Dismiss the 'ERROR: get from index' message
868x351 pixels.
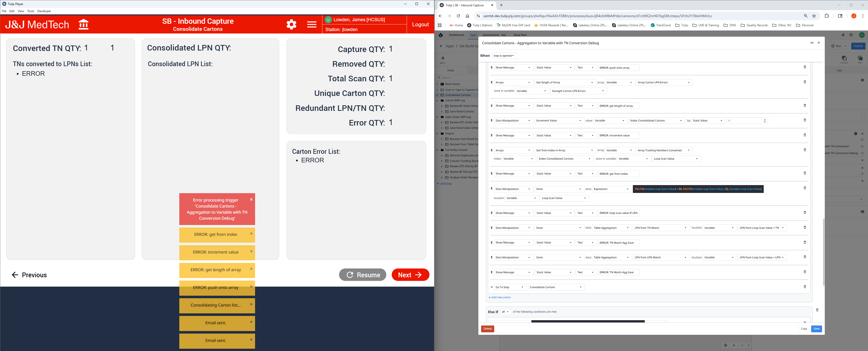(251, 233)
